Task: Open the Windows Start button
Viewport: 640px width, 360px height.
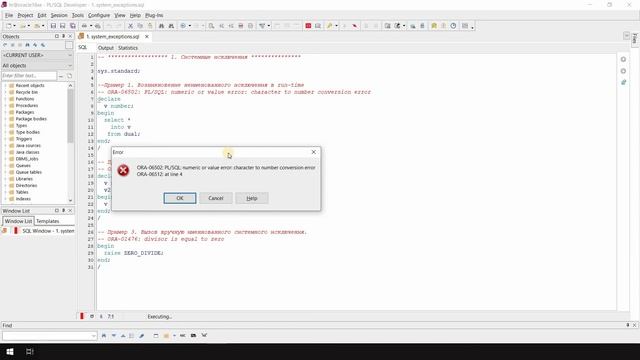Action: (10, 351)
